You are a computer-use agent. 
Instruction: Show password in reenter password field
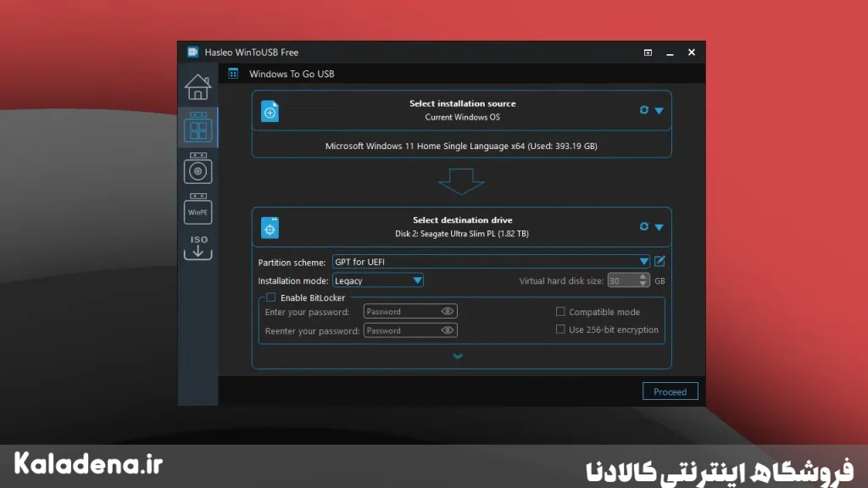448,330
